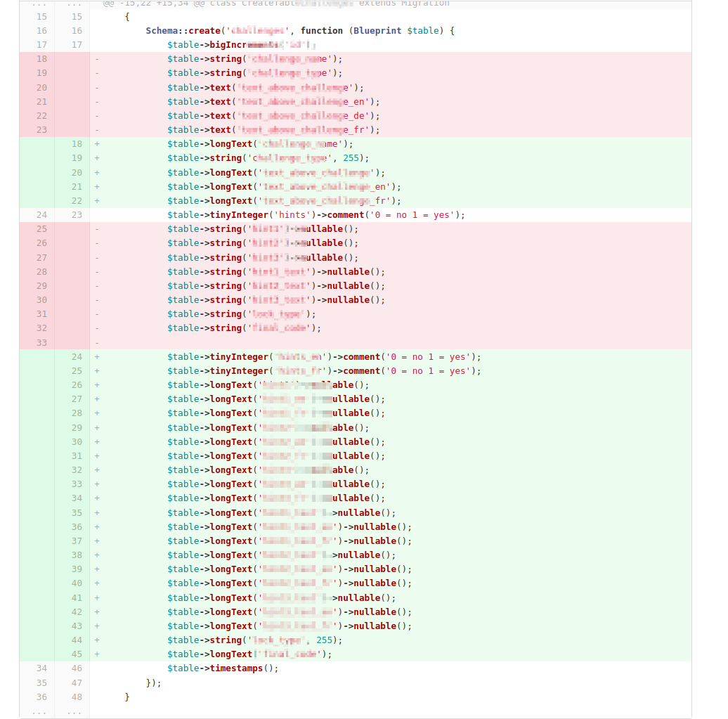This screenshot has width=728, height=719.
Task: Select new line number 46
Action: coord(77,668)
